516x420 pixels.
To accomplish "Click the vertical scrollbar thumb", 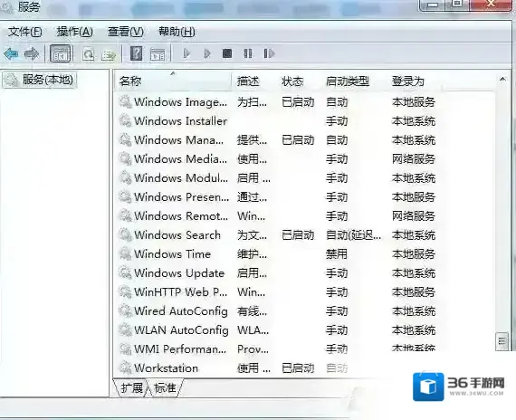I will pos(502,341).
